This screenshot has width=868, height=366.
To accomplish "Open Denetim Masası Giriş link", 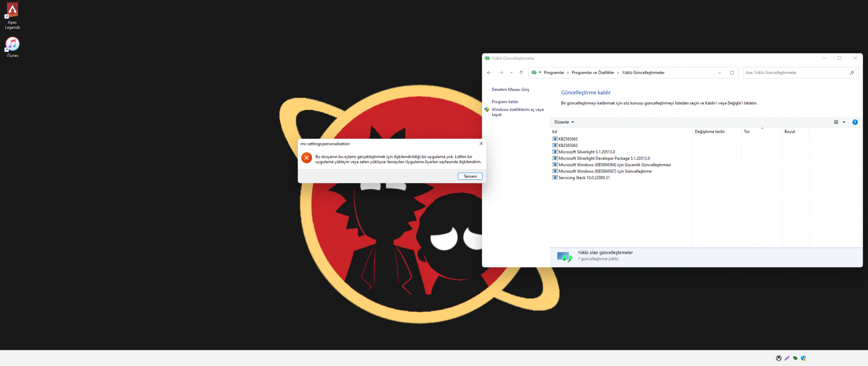I will [510, 89].
